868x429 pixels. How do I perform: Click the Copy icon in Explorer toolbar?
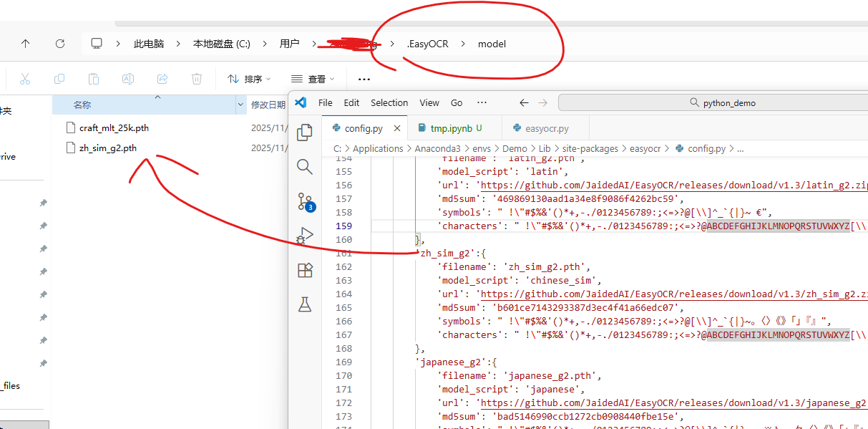59,79
